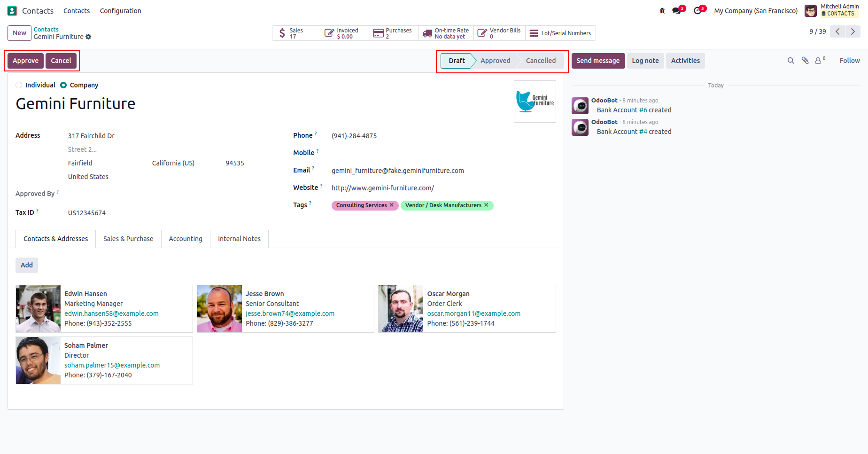Open Oscar Morgan's contact card
This screenshot has width=868, height=454.
[x=467, y=309]
